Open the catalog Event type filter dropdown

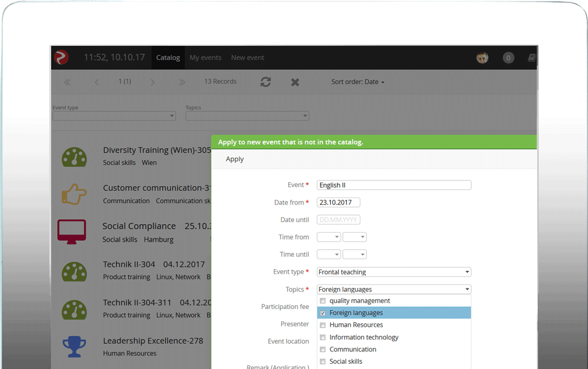coord(114,116)
